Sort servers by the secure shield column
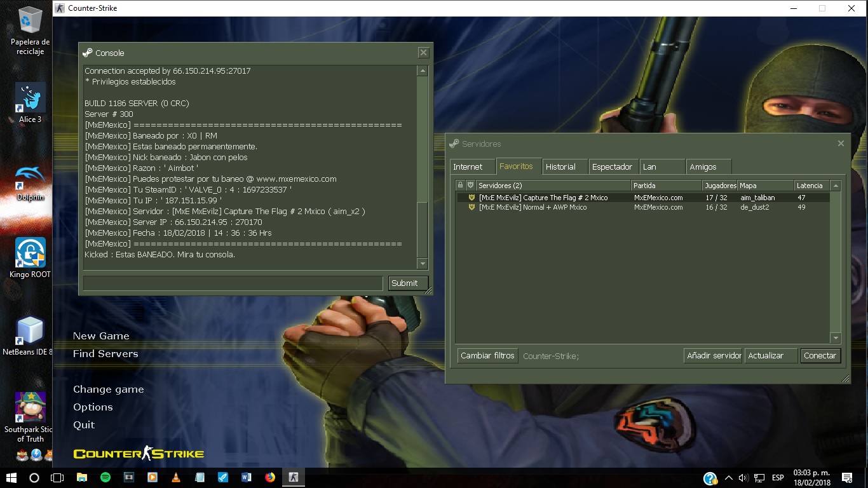 click(x=470, y=186)
